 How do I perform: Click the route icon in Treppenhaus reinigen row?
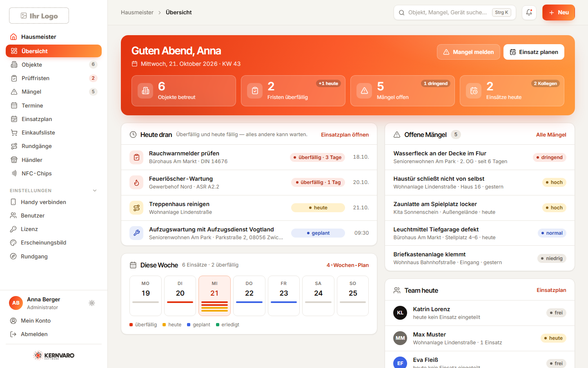click(x=136, y=208)
